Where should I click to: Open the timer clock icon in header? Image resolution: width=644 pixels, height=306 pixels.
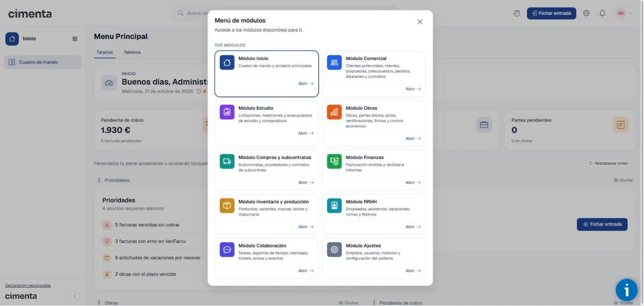(517, 13)
